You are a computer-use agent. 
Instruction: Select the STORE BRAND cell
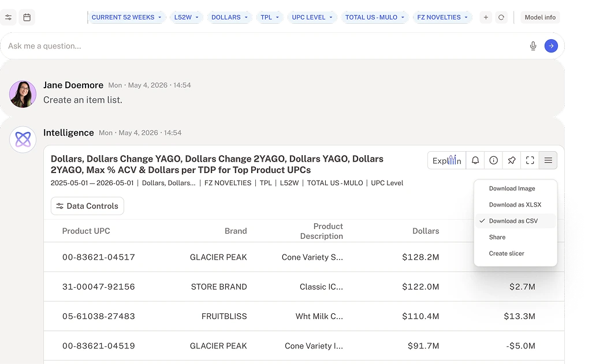point(219,287)
